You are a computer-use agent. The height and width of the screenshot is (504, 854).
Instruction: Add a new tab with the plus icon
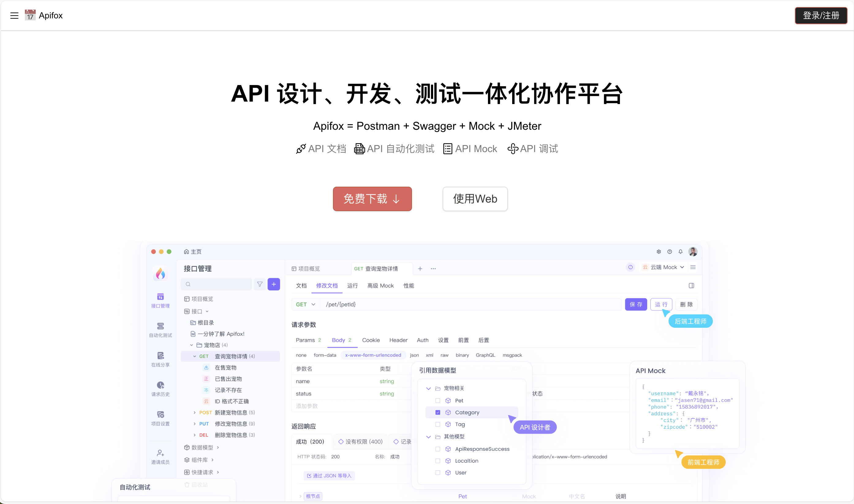point(420,269)
